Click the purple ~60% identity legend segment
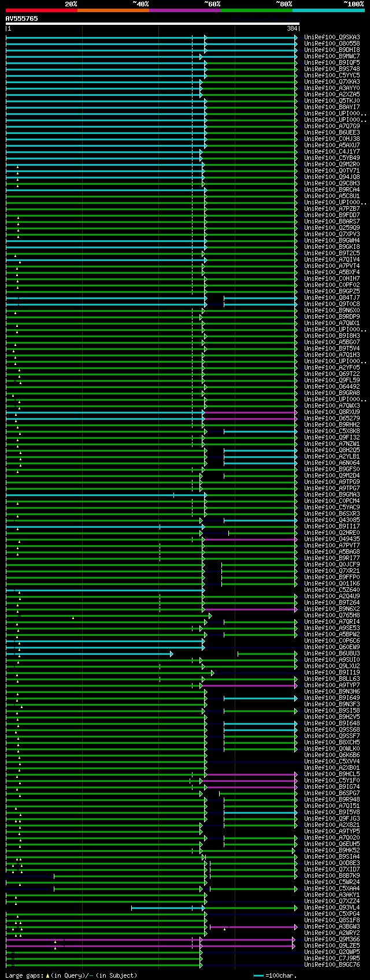Viewport: 370px width, 980px height. 185,10
